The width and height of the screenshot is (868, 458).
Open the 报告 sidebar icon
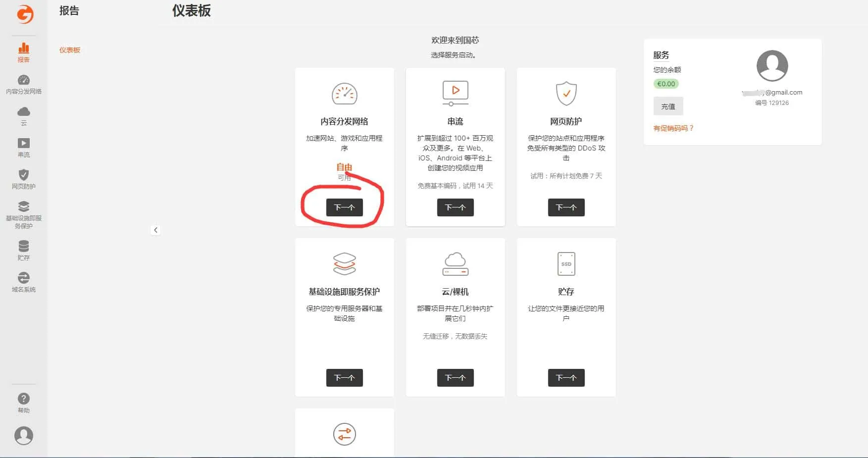coord(24,52)
